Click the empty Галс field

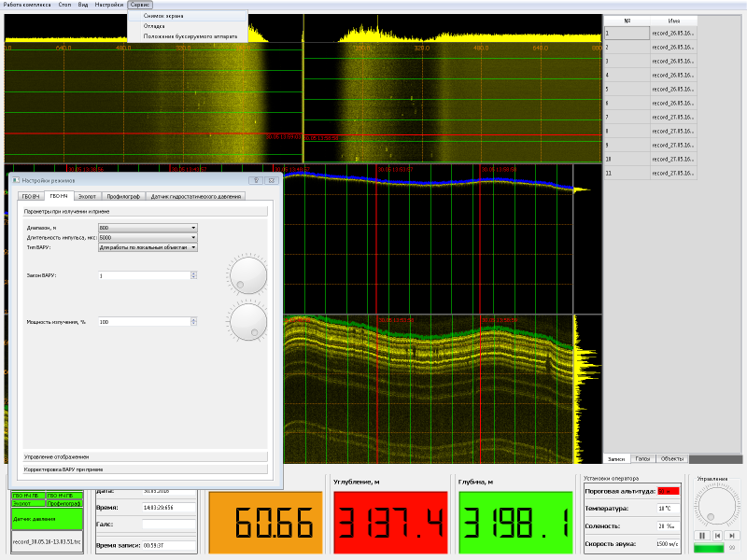169,525
